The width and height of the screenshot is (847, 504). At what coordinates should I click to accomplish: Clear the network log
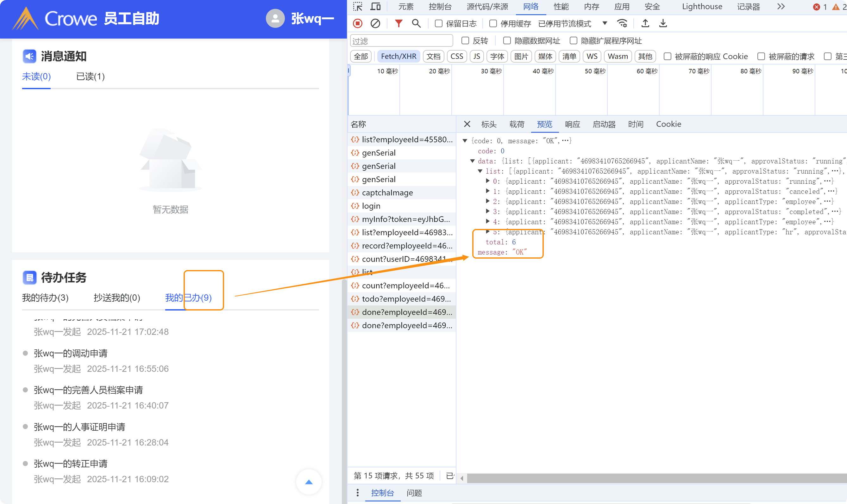[375, 23]
